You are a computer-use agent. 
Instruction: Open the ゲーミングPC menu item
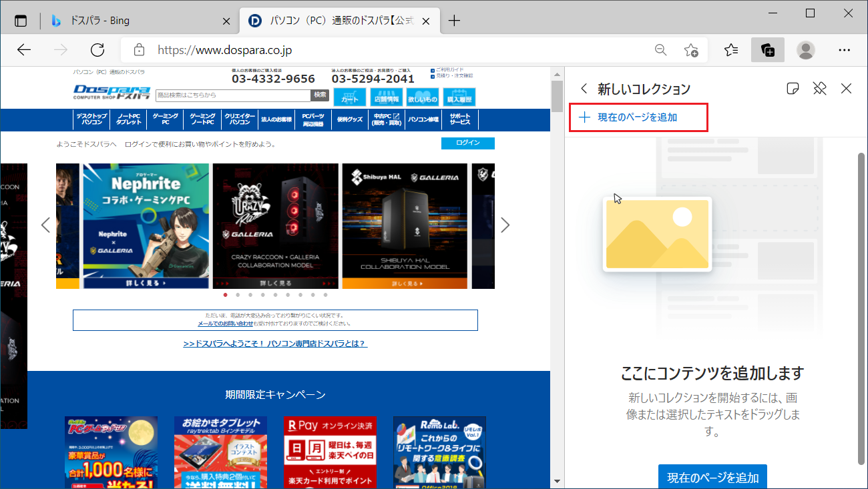pos(166,119)
